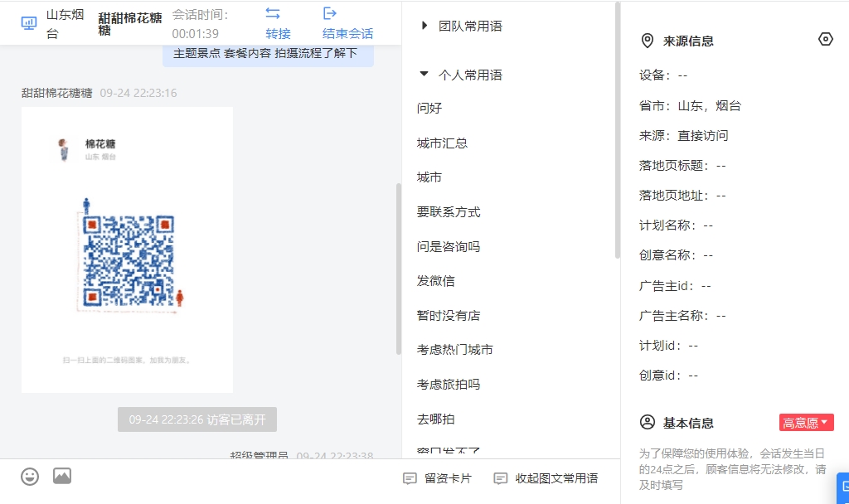Click the blue floating button at bottom right
The height and width of the screenshot is (504, 849).
tap(842, 487)
